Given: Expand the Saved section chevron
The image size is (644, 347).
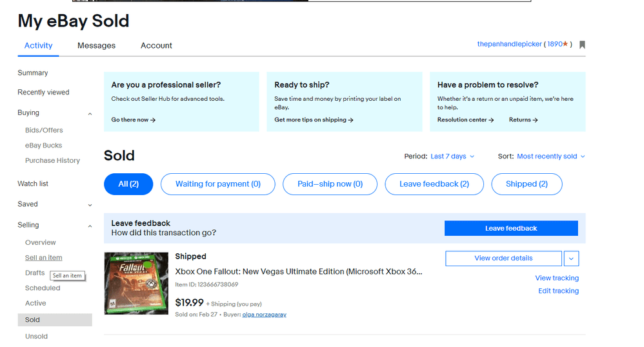Looking at the screenshot, I should click(90, 205).
